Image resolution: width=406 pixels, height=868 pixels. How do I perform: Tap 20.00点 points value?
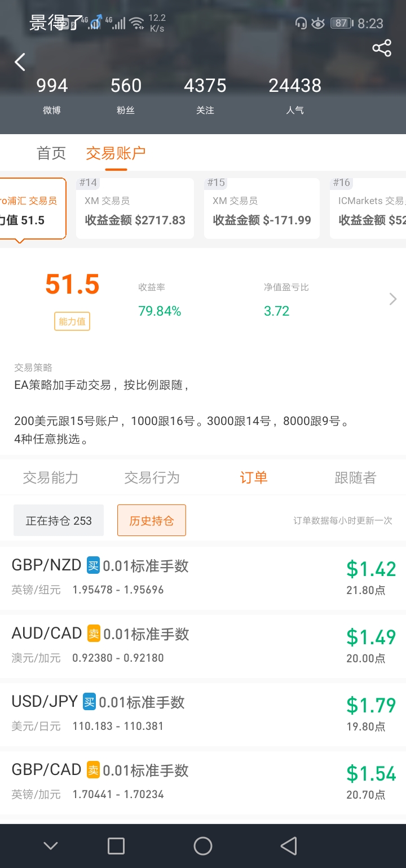click(366, 658)
